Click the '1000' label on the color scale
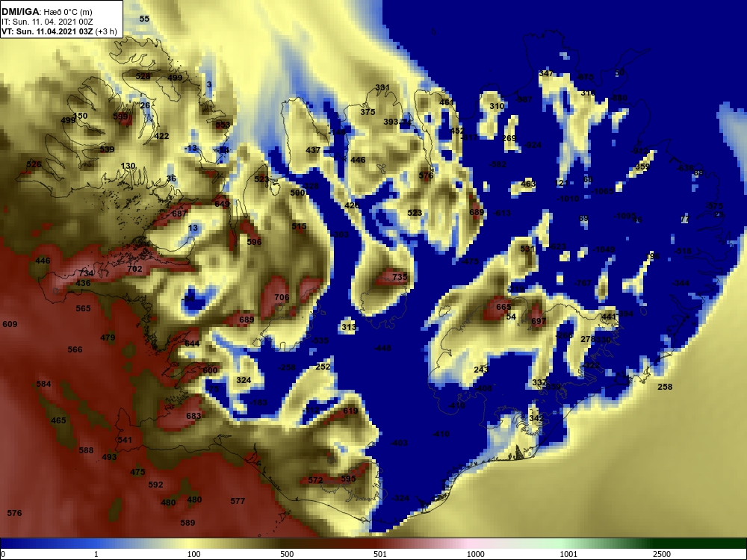The width and height of the screenshot is (747, 560). point(475,554)
